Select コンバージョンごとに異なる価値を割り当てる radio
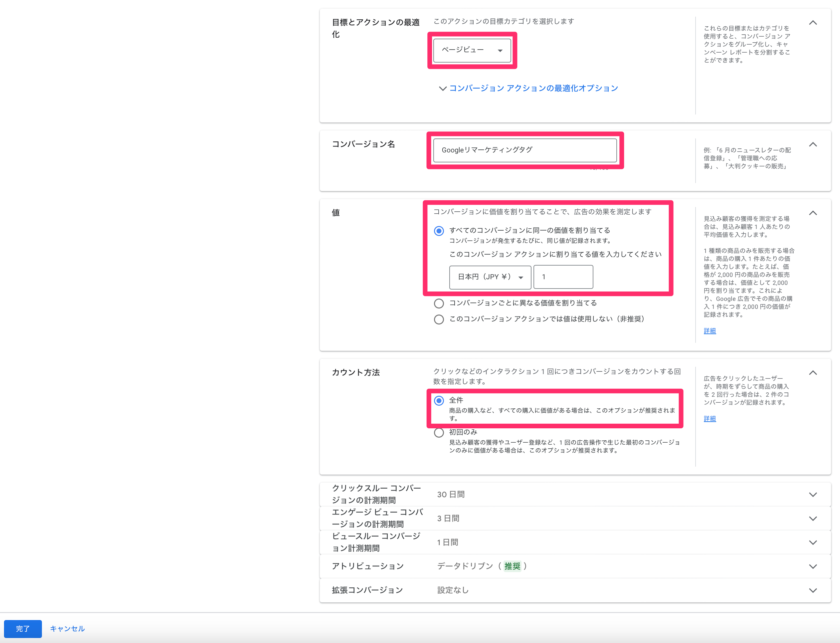840x643 pixels. [439, 304]
